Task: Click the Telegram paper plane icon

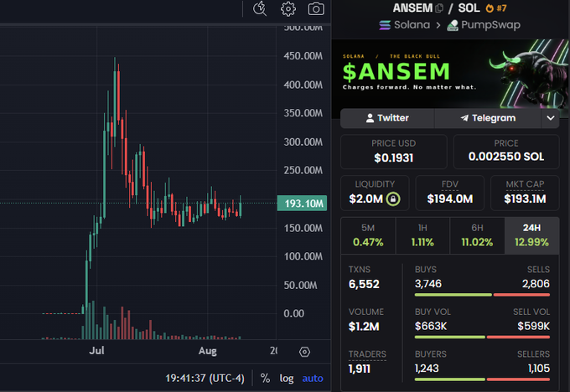Action: [464, 118]
